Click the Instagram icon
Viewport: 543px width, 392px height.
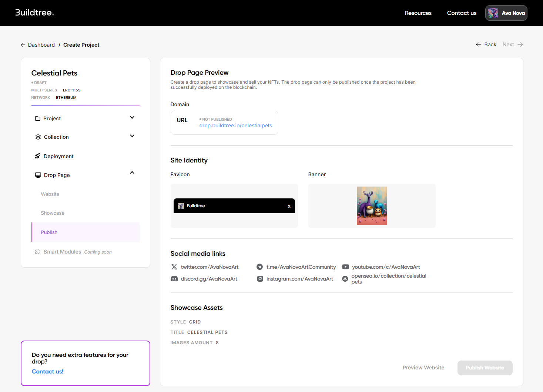coord(260,279)
